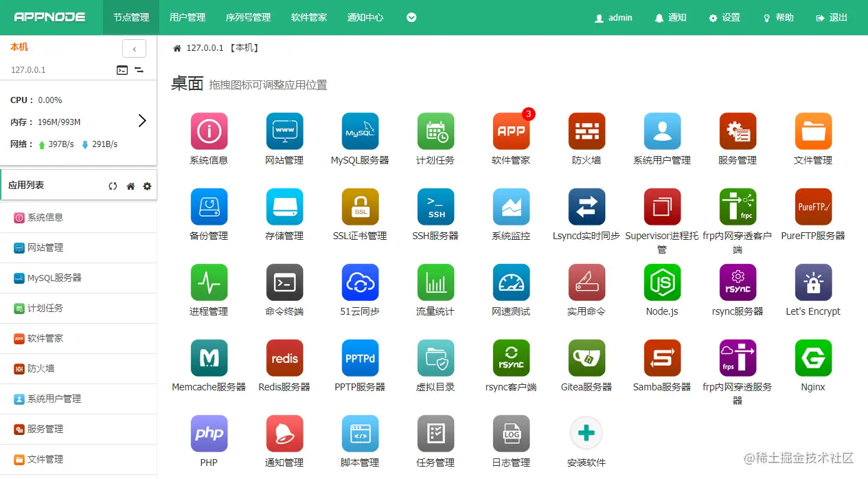Open 设置 in the top bar
Screen dimensions: 868x479
point(724,17)
